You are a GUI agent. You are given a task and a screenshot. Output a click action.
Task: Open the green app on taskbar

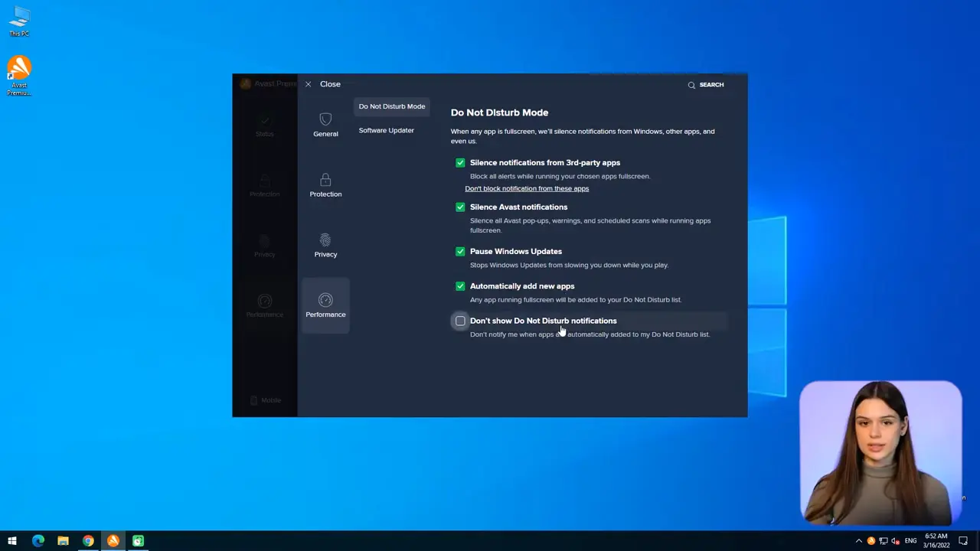(138, 541)
